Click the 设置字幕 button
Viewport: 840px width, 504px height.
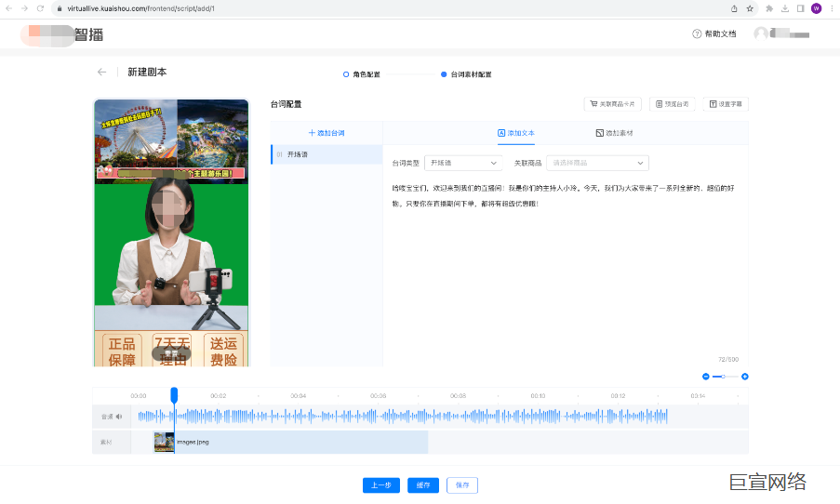point(726,104)
